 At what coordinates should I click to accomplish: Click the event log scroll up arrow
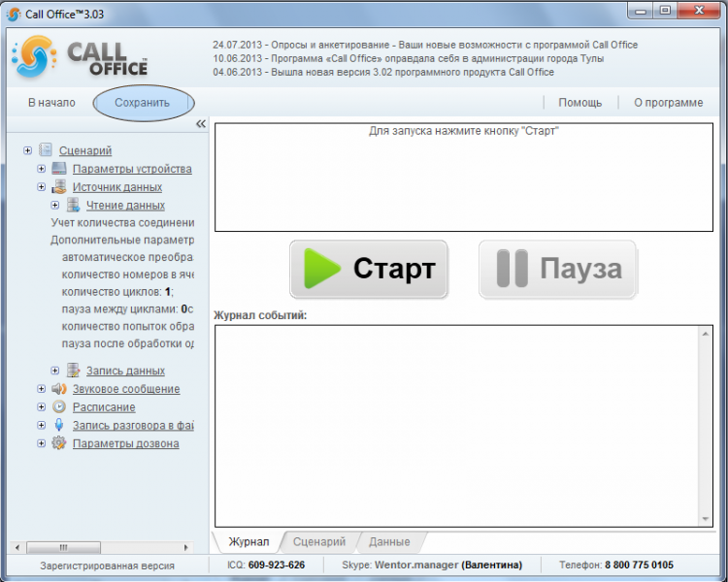pyautogui.click(x=706, y=334)
